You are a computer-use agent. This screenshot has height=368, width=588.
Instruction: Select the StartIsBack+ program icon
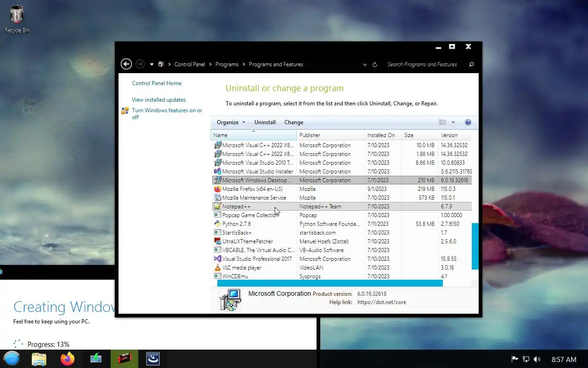pyautogui.click(x=218, y=233)
